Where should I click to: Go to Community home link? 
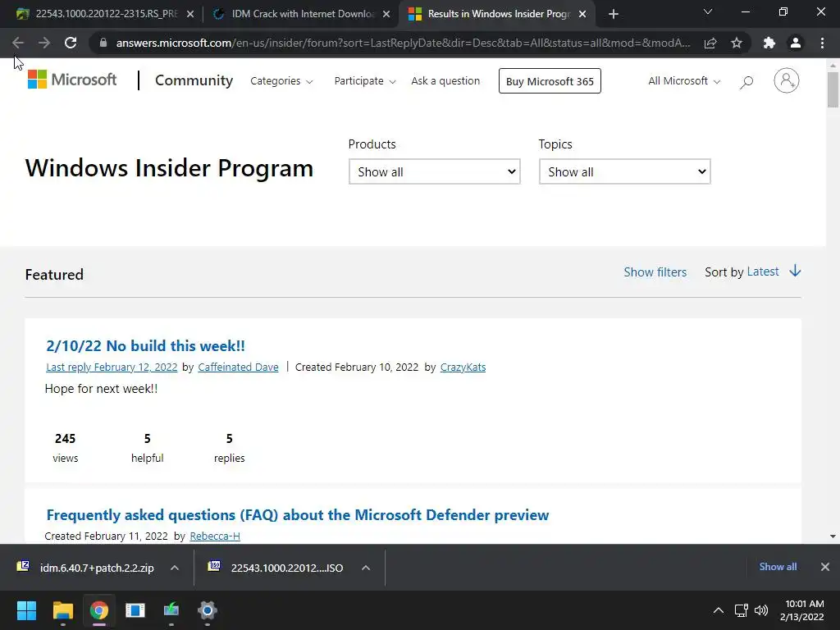pyautogui.click(x=194, y=80)
